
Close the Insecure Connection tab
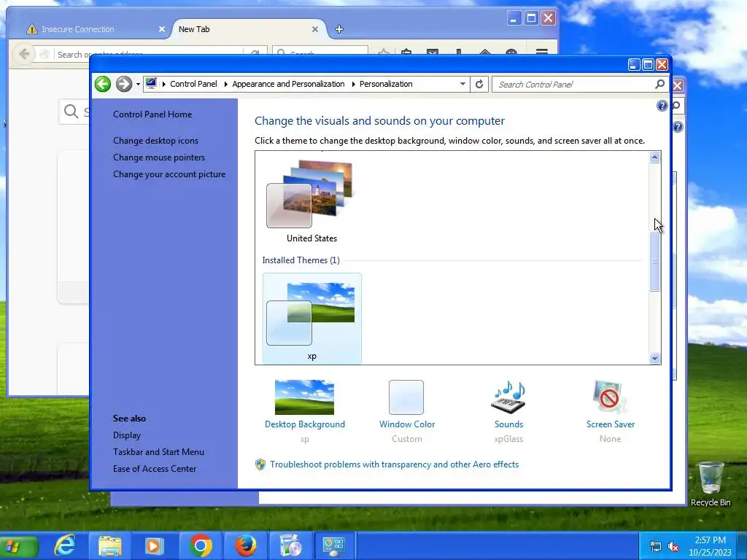pos(162,29)
